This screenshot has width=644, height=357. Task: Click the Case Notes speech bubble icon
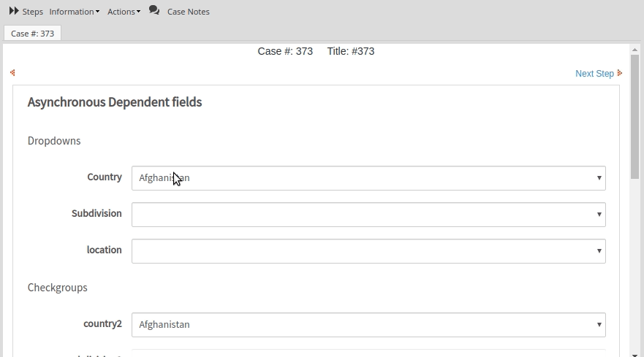tap(154, 10)
